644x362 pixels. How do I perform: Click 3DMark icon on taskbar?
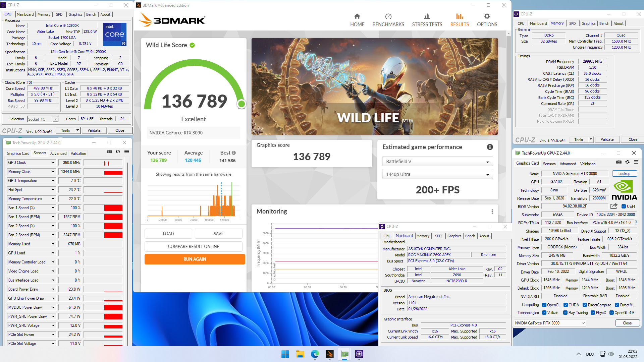(x=330, y=354)
